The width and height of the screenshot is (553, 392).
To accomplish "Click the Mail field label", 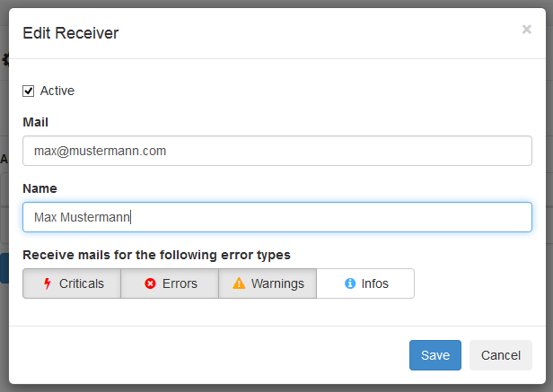I will coord(35,122).
